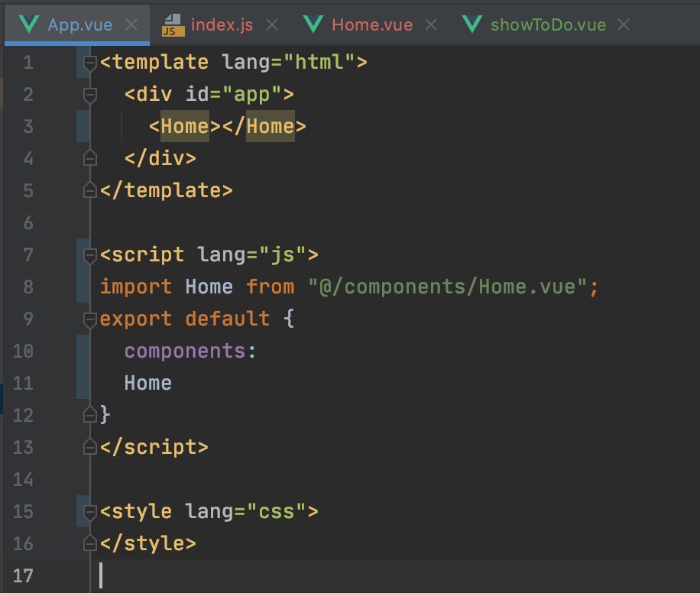Viewport: 700px width, 593px height.
Task: Click the </style> closing tag
Action: [147, 544]
